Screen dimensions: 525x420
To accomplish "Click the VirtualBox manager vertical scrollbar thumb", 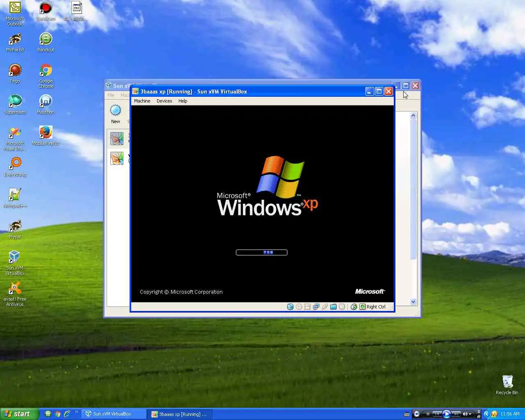I will (413, 189).
